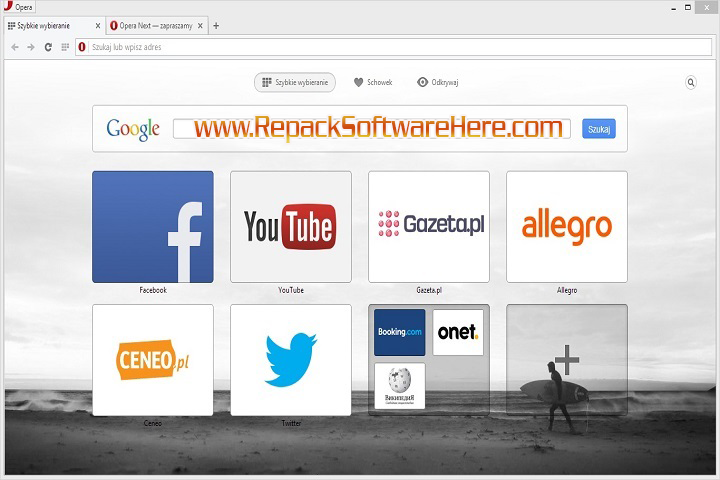Click the Szukaj search button

tap(599, 129)
